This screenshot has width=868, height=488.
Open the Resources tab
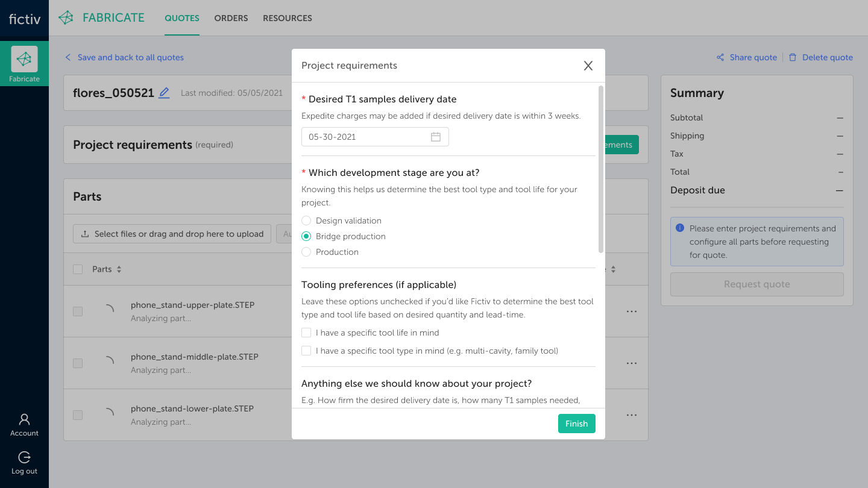pos(288,18)
